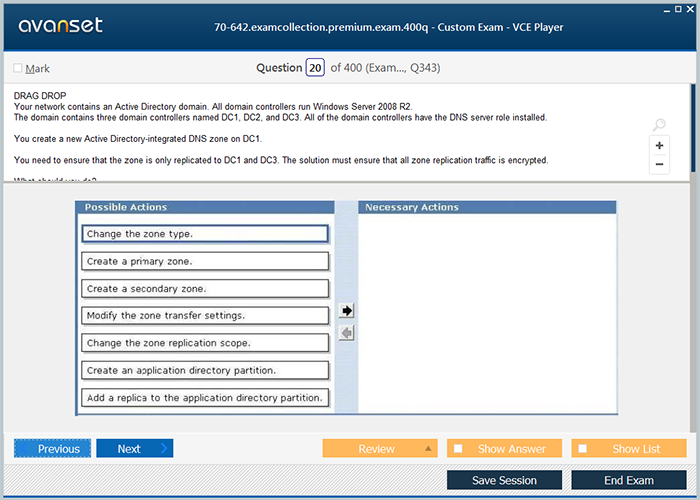Viewport: 700px width, 500px height.
Task: Click the zoom-in plus icon
Action: pyautogui.click(x=659, y=146)
